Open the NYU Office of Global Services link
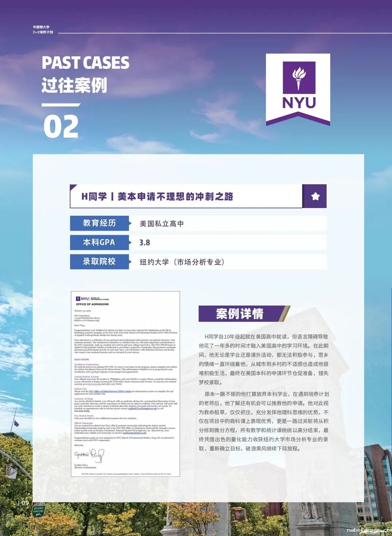 (x=110, y=391)
